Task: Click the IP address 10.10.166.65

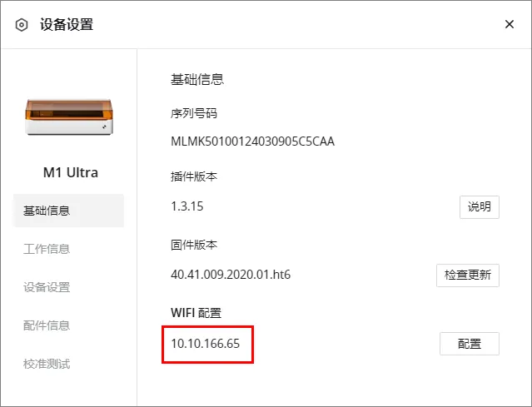Action: [x=206, y=344]
